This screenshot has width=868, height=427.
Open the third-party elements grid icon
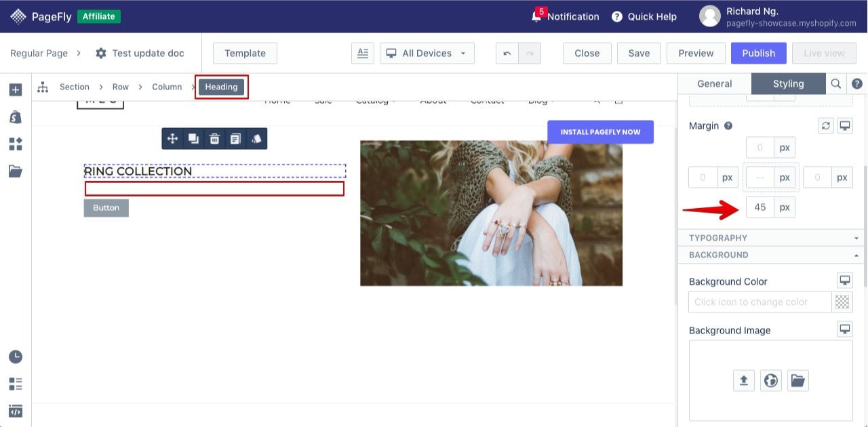coord(16,144)
